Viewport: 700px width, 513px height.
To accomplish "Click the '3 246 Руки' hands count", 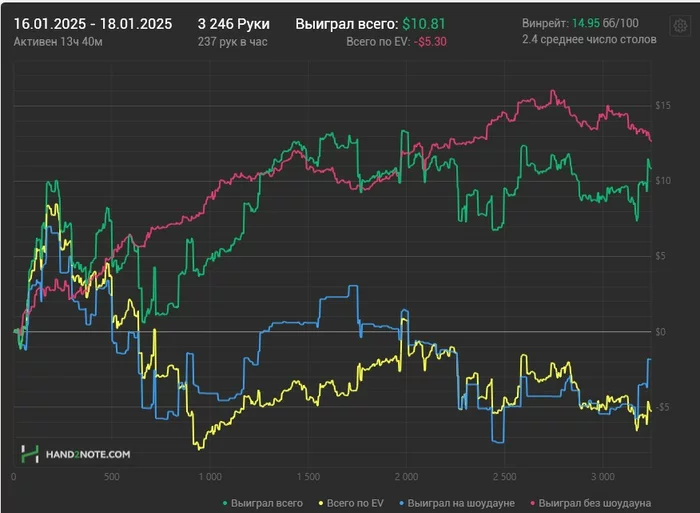I will click(233, 24).
